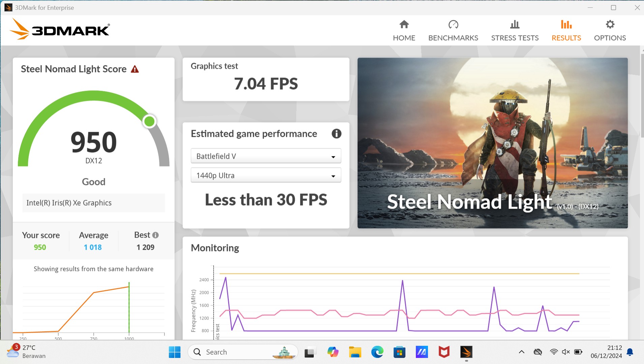
Task: Click the Stress Tests bar chart icon
Action: pyautogui.click(x=515, y=25)
